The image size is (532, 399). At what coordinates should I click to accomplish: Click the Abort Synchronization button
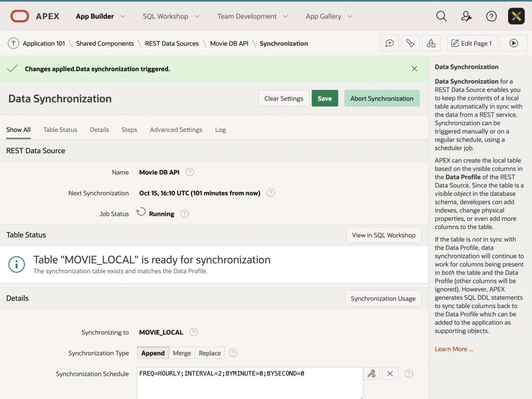coord(381,98)
